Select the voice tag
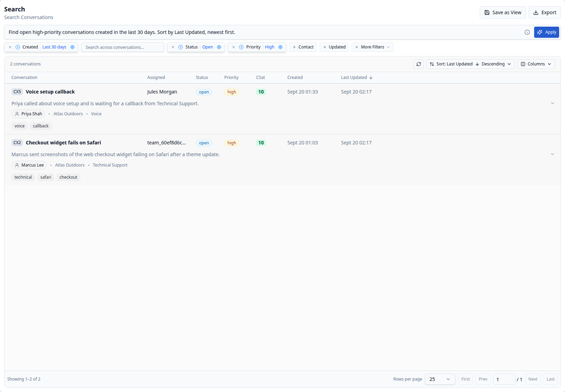Image resolution: width=565 pixels, height=392 pixels. [19, 126]
